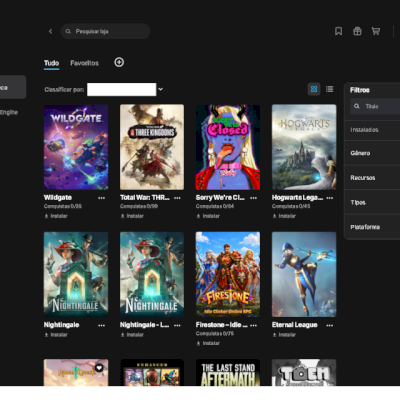The height and width of the screenshot is (400, 400).
Task: Open the shopping cart
Action: [376, 31]
